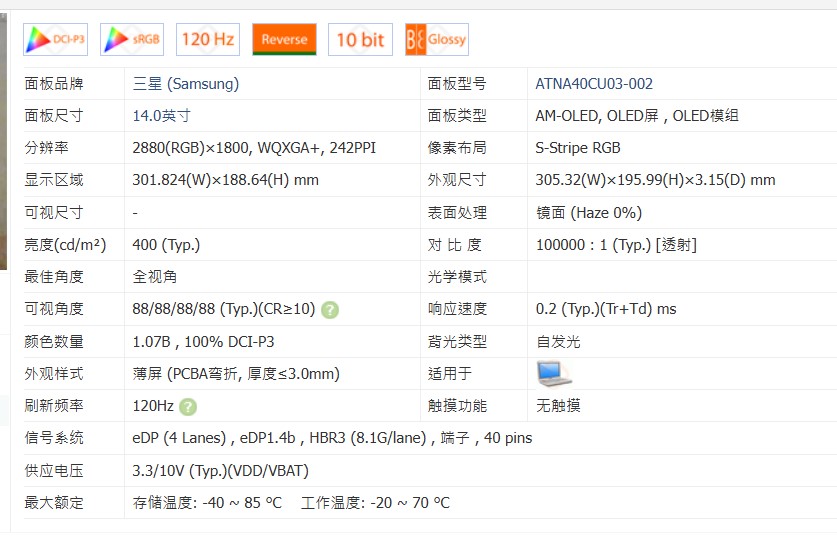Open the 三星 (Samsung) brand link

pyautogui.click(x=185, y=84)
